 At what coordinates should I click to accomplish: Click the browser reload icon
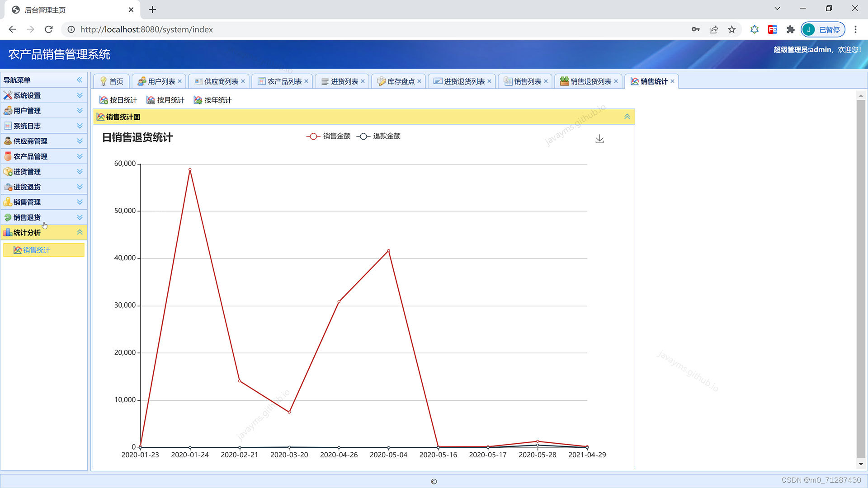click(x=49, y=30)
